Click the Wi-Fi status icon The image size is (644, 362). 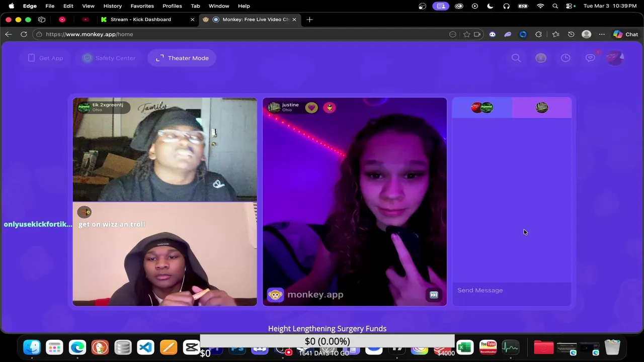coord(540,6)
